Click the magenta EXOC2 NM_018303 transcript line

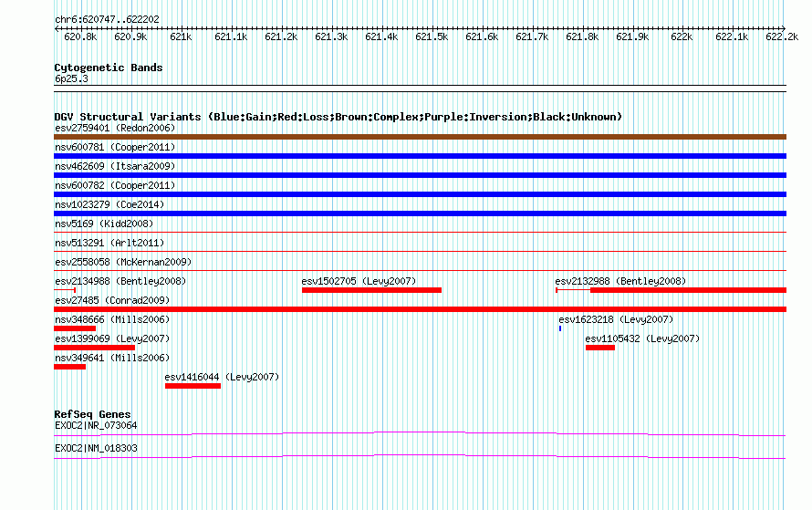420,457
